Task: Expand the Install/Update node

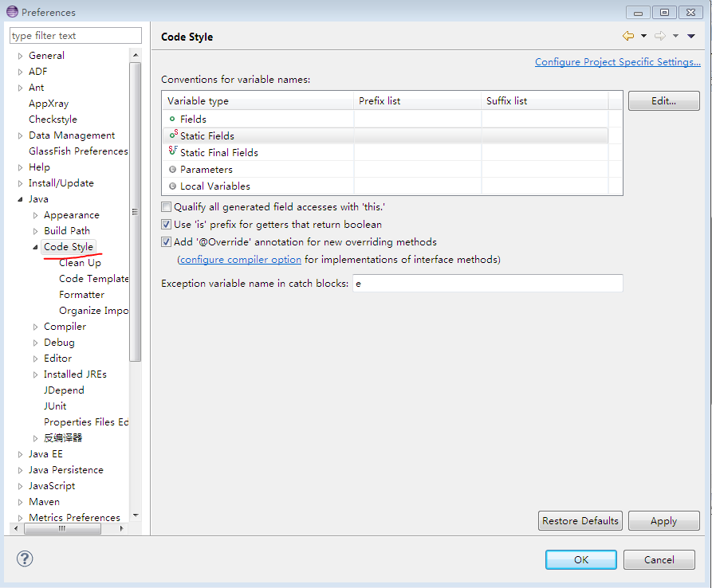Action: [20, 183]
